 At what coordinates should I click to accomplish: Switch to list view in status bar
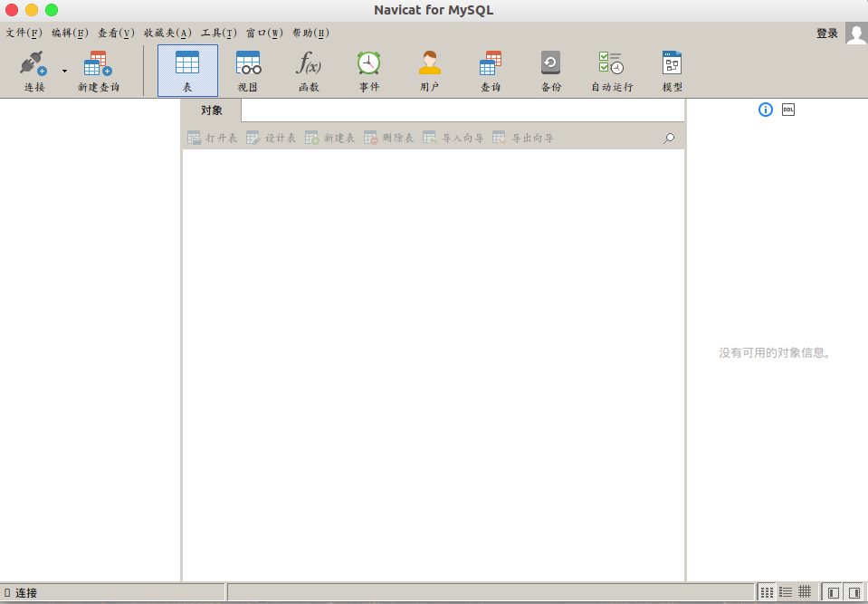pos(786,592)
